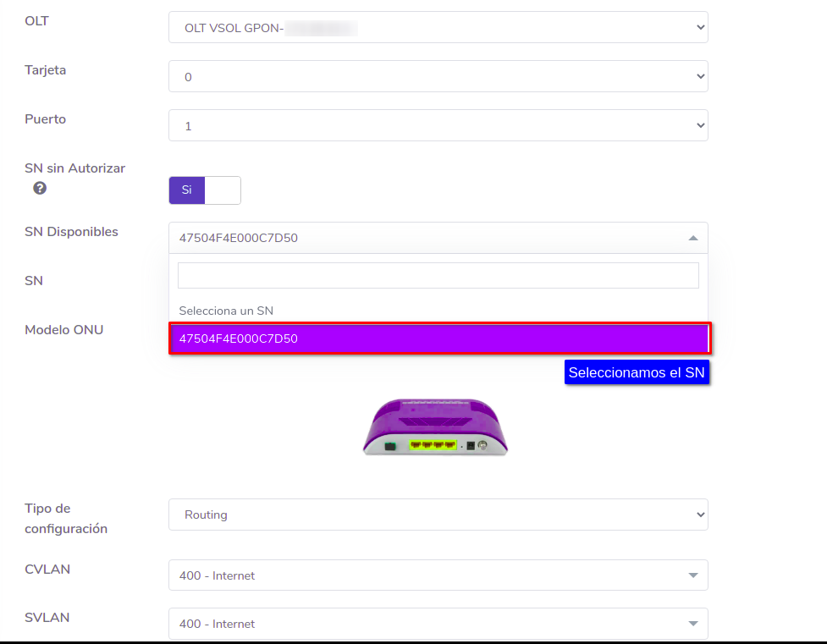Select serial 47504F4E000C7D50 from the list
The height and width of the screenshot is (644, 827).
pos(438,339)
